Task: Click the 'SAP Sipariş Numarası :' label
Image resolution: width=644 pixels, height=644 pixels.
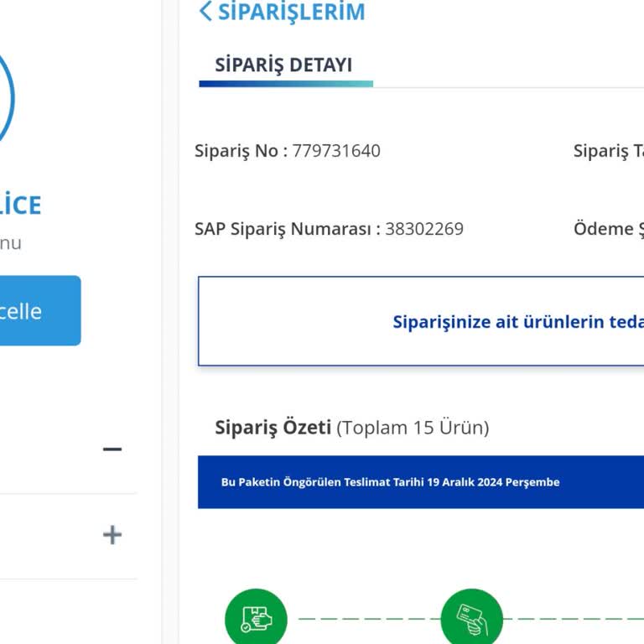Action: [288, 229]
